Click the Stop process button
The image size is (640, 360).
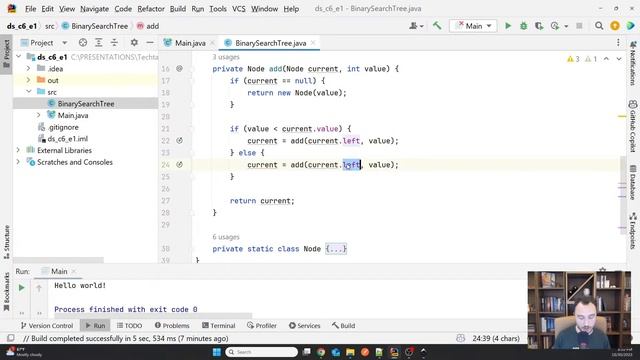[579, 26]
